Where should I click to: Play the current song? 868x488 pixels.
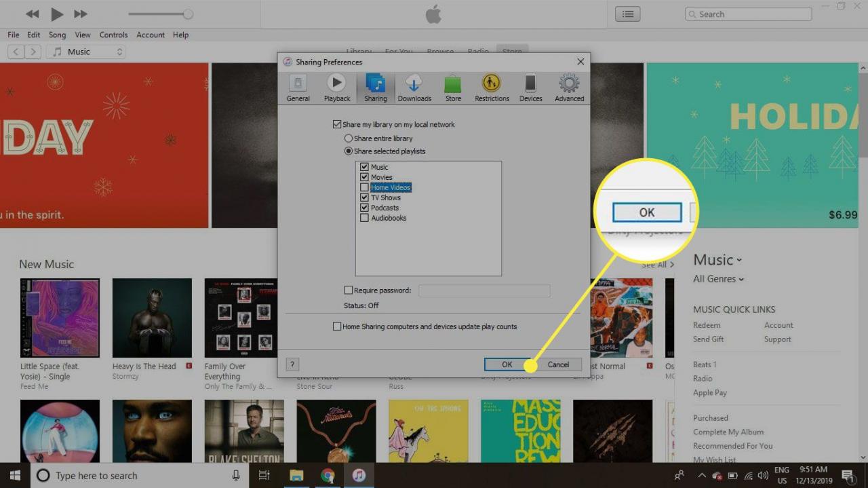point(57,14)
